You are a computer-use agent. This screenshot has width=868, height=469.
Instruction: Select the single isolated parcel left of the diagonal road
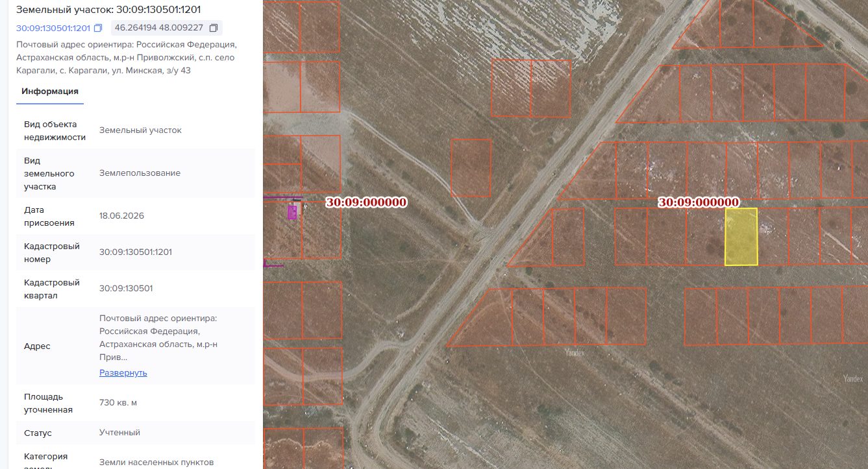471,168
